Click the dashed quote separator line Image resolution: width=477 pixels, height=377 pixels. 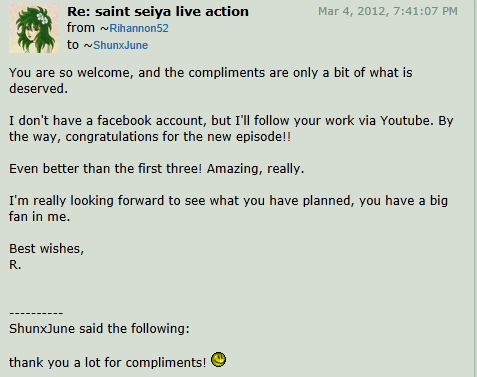pos(36,313)
